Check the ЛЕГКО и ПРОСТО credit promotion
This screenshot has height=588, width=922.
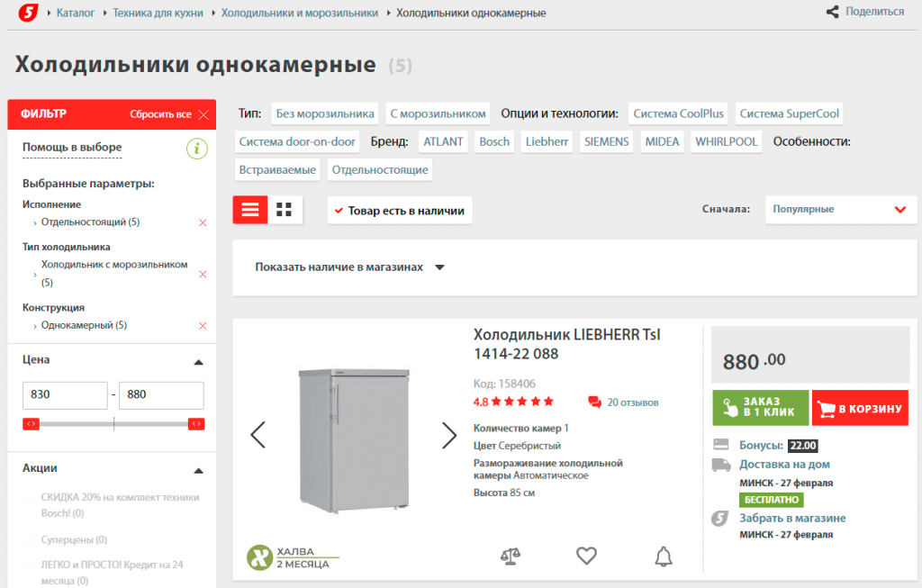coord(28,565)
